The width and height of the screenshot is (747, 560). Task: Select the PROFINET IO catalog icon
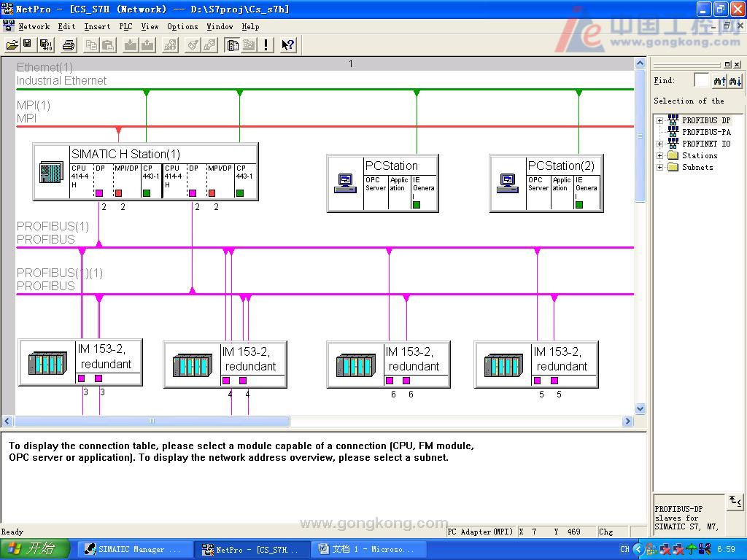[673, 144]
